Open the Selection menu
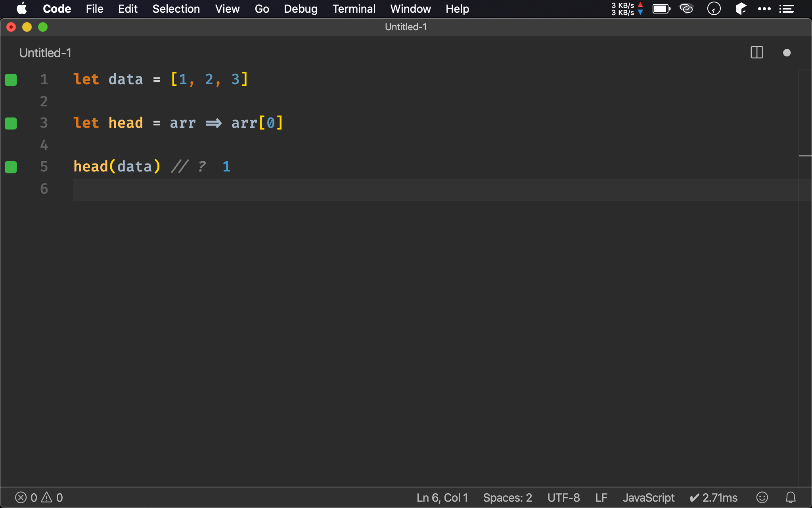Screen dimensions: 812x508 click(176, 9)
